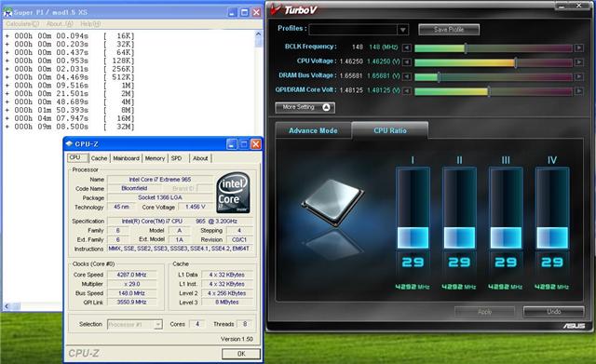596x364 pixels.
Task: Open Calculate menu in Super PI
Action: (x=22, y=23)
